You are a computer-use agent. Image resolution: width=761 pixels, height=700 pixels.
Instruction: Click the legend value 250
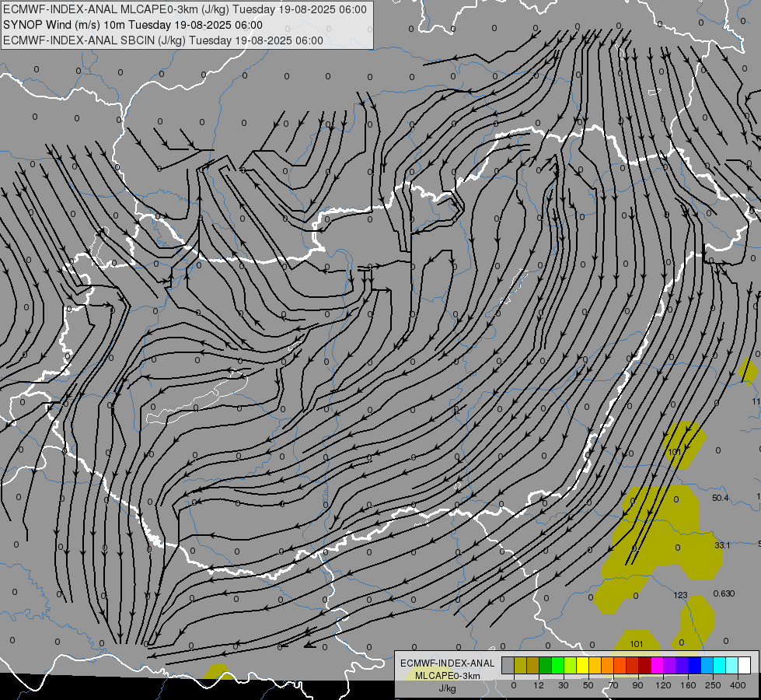[713, 685]
